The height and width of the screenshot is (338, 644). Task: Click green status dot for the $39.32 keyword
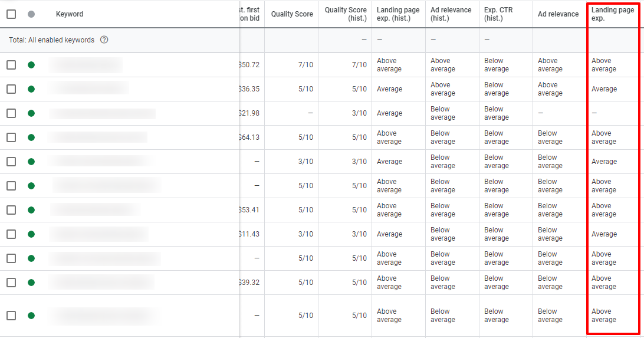pyautogui.click(x=31, y=283)
